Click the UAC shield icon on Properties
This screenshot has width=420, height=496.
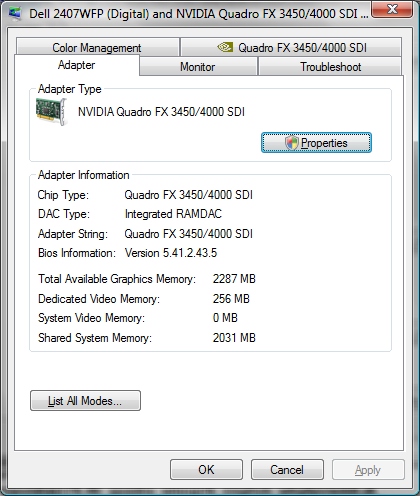point(292,143)
